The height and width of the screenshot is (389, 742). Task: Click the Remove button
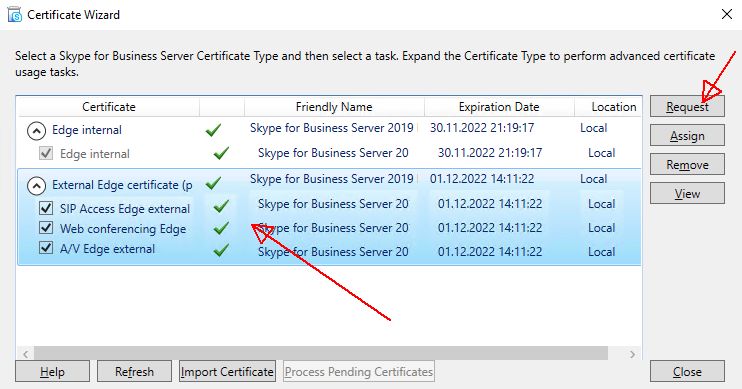tap(687, 165)
